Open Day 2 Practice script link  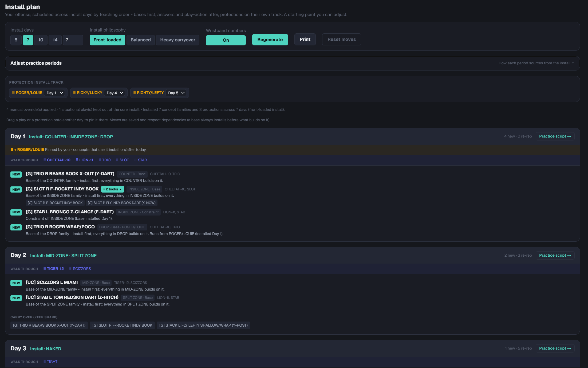coord(555,255)
